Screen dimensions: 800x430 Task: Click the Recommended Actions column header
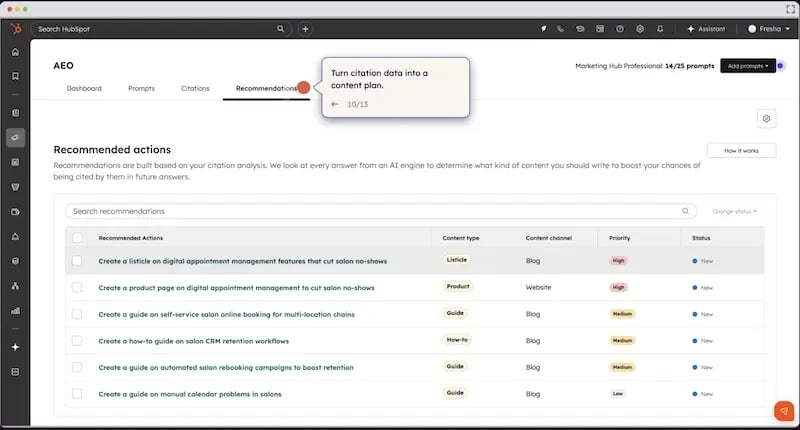(x=131, y=238)
